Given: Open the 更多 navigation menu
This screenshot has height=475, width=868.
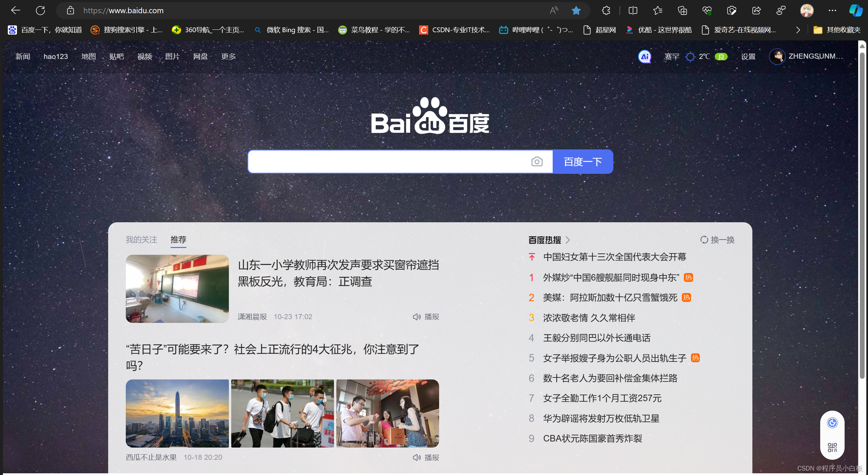Looking at the screenshot, I should [228, 57].
